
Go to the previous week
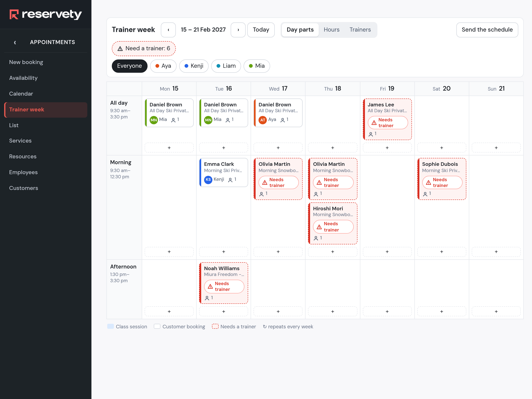click(x=168, y=30)
